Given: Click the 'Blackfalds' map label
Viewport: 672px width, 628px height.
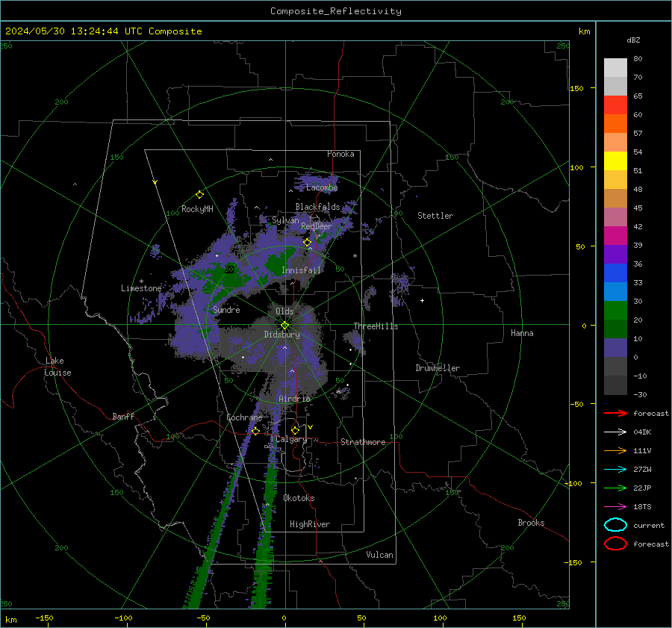Looking at the screenshot, I should 317,207.
